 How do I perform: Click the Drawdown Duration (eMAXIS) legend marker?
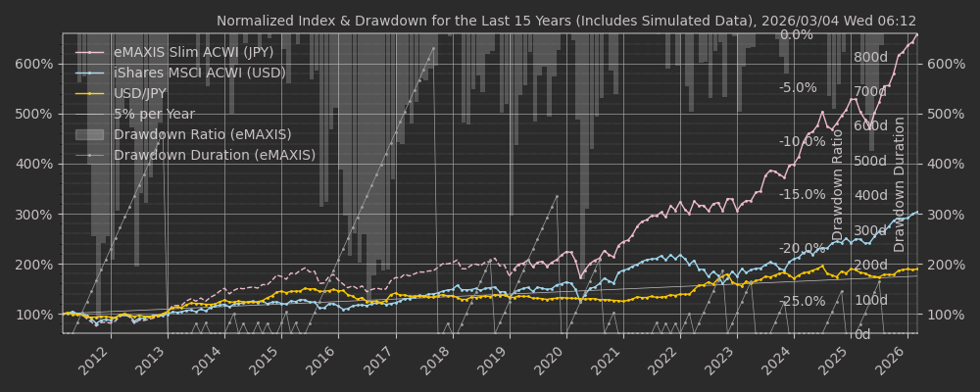pyautogui.click(x=89, y=155)
